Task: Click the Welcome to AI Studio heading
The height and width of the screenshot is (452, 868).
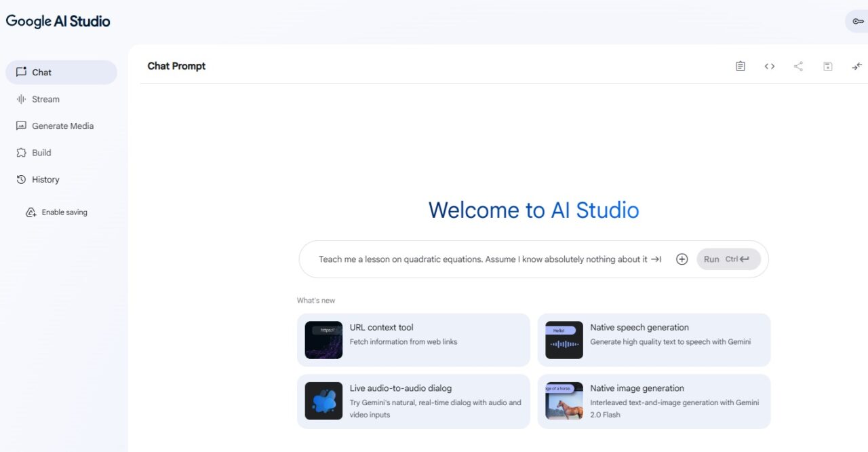Action: coord(534,210)
